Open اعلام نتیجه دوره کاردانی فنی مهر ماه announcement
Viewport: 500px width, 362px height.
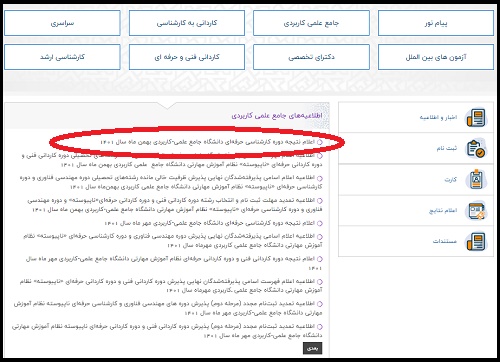click(174, 263)
